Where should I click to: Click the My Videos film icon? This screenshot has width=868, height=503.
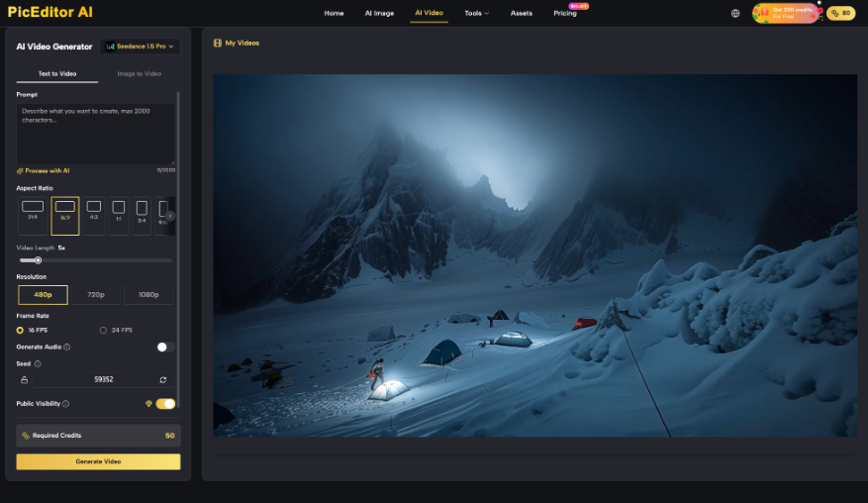click(x=218, y=44)
